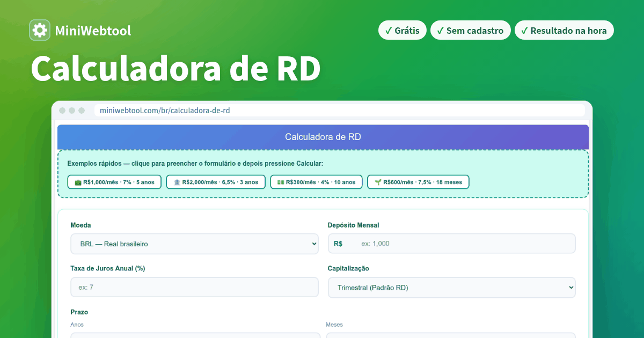Click the Sem cadastro badge
Screen dimensions: 644x338
[x=471, y=31]
